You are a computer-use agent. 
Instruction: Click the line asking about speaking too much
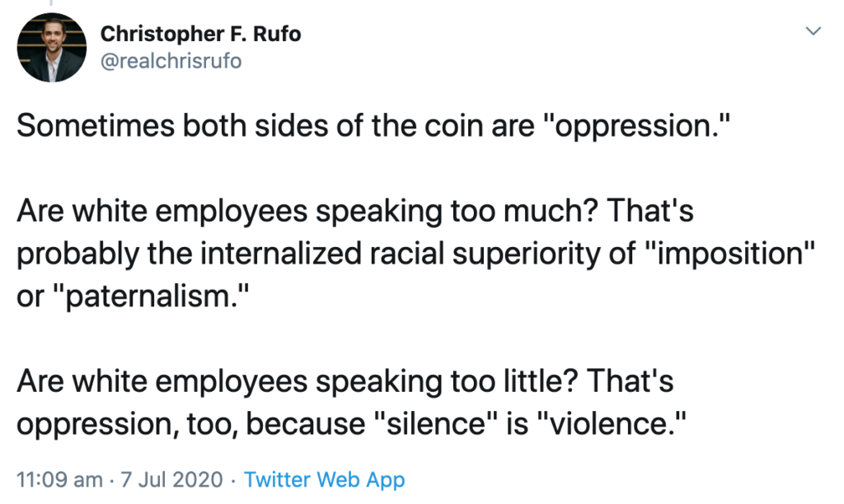pos(355,211)
